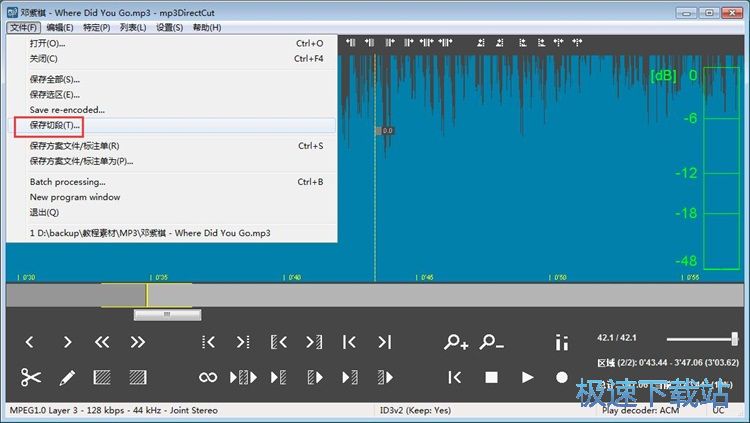The image size is (750, 423).
Task: Click the level meter bars icon
Action: [562, 342]
